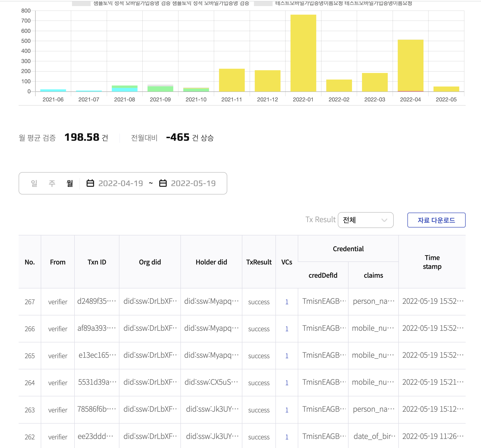Click the Txn ID d2489f35 cell

(97, 301)
